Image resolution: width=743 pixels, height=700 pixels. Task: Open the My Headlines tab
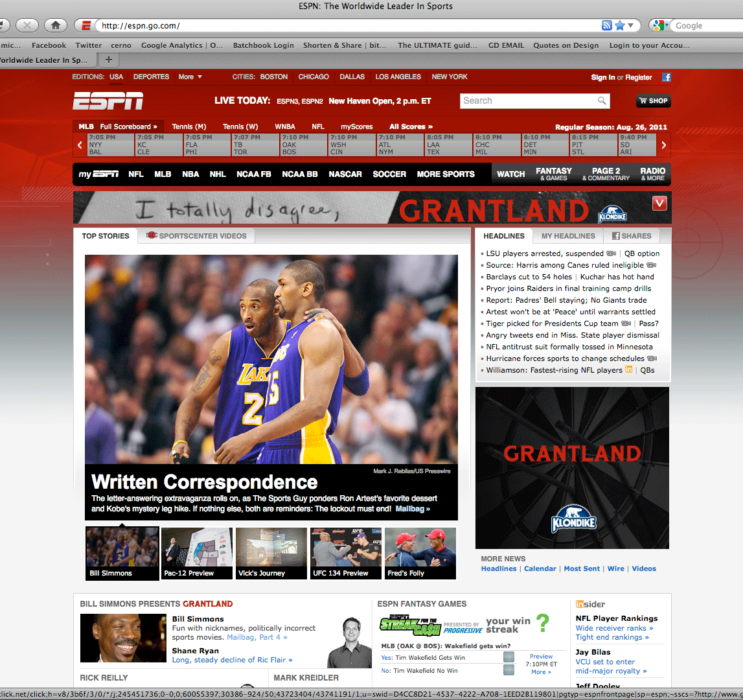pyautogui.click(x=568, y=236)
